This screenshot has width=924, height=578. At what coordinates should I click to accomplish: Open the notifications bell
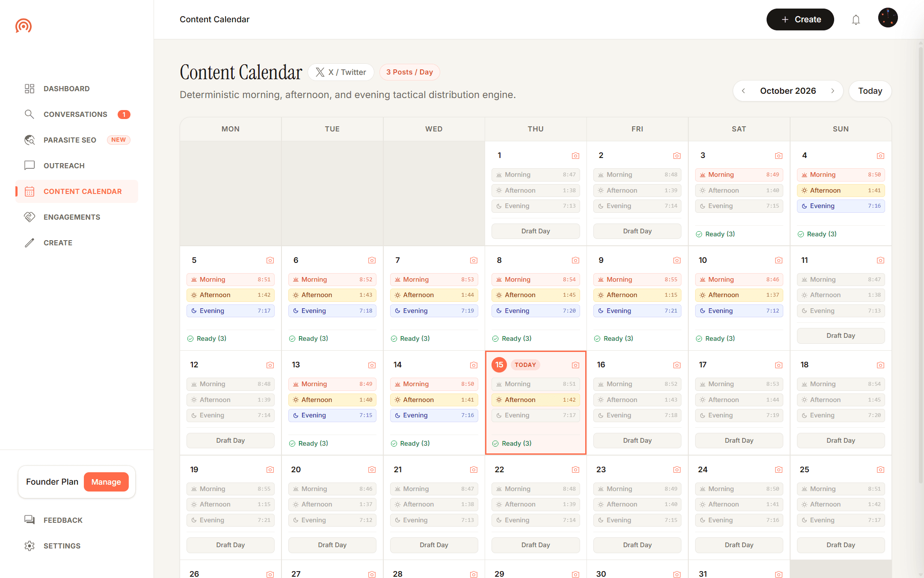pos(856,20)
